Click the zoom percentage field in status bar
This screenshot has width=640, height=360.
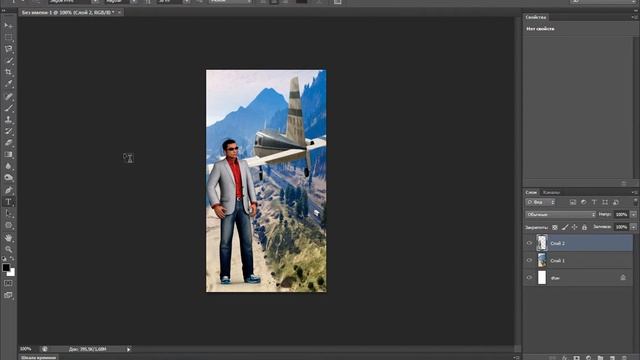(x=27, y=349)
